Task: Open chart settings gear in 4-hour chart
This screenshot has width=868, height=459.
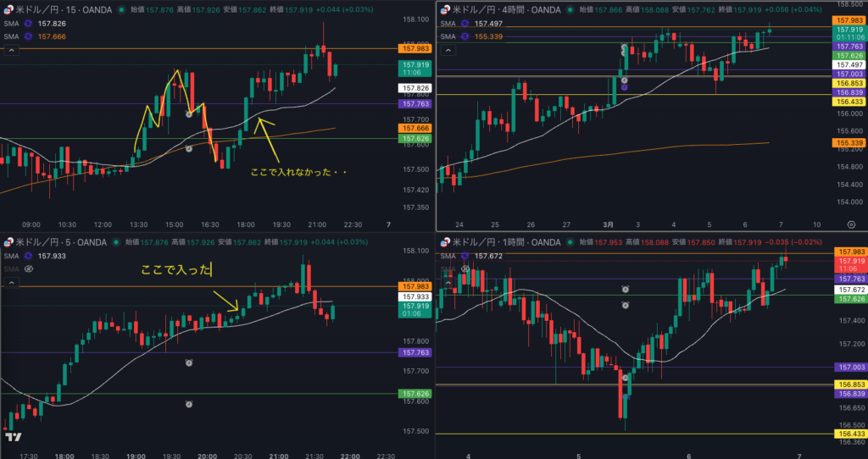Action: point(850,224)
